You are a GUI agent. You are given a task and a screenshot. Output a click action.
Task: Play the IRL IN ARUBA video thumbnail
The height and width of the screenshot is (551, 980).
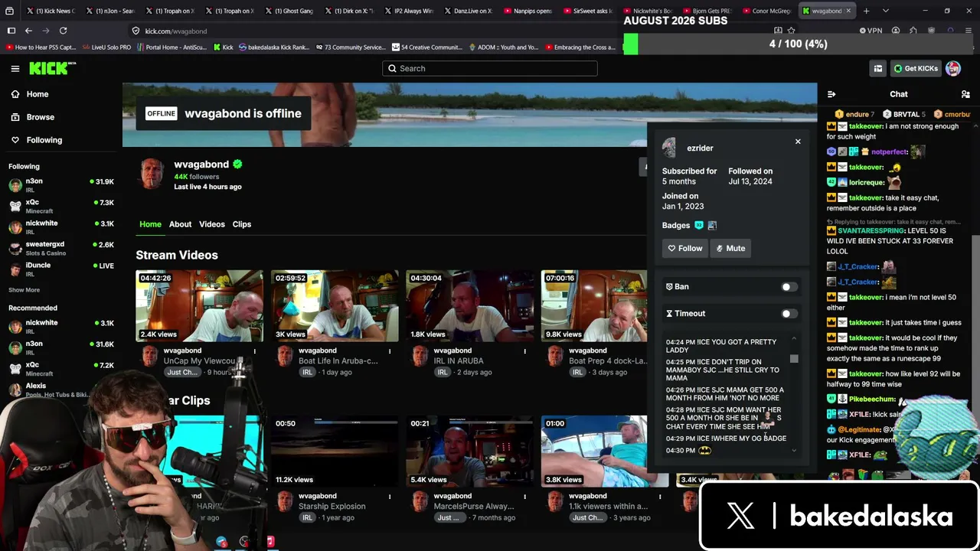tap(469, 305)
